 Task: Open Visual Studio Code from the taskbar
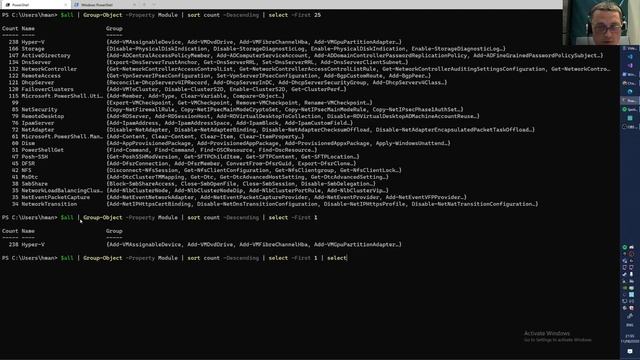pos(630,57)
